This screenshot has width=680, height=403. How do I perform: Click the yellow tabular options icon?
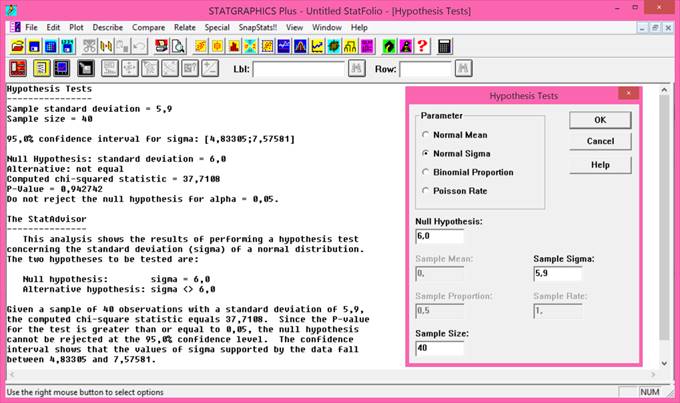pos(42,68)
